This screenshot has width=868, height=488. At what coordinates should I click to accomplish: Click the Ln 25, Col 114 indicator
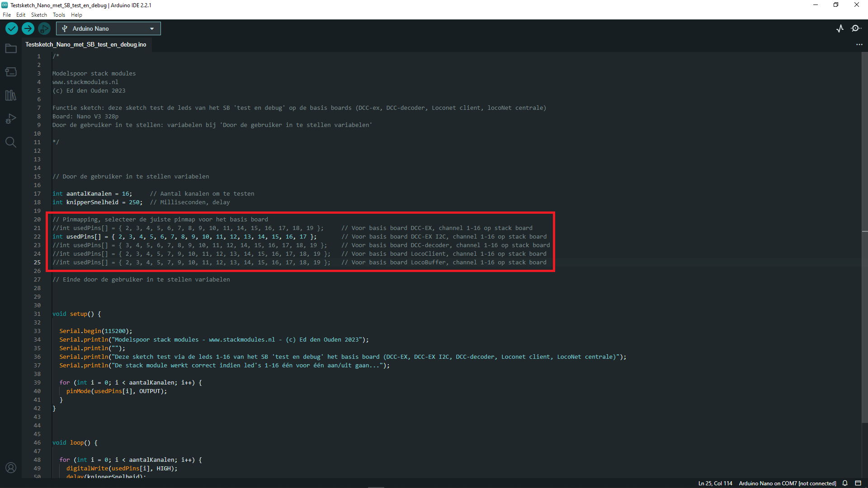click(716, 483)
